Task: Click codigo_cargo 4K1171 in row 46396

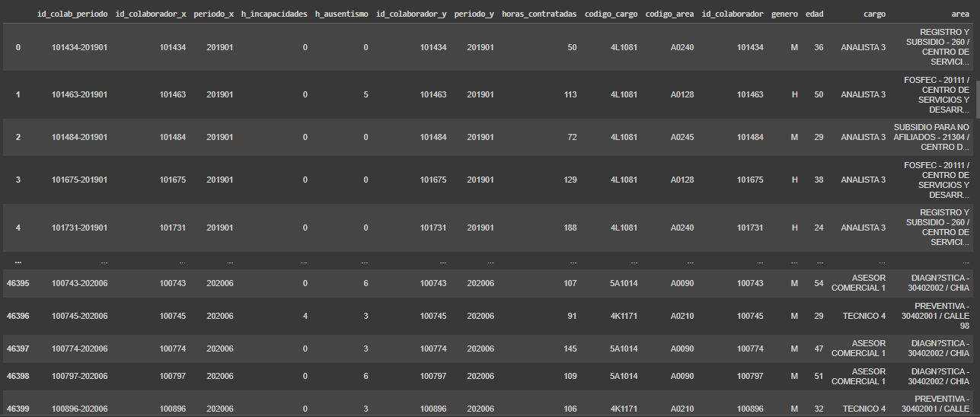Action: [624, 316]
